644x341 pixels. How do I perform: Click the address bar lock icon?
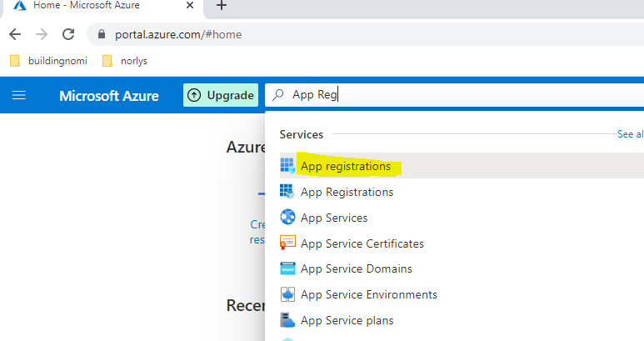pos(102,34)
